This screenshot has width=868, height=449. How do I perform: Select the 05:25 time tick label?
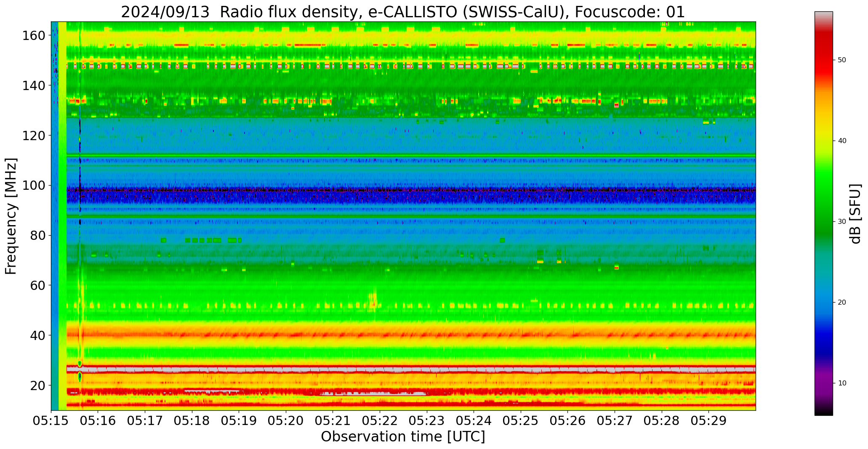pos(521,421)
